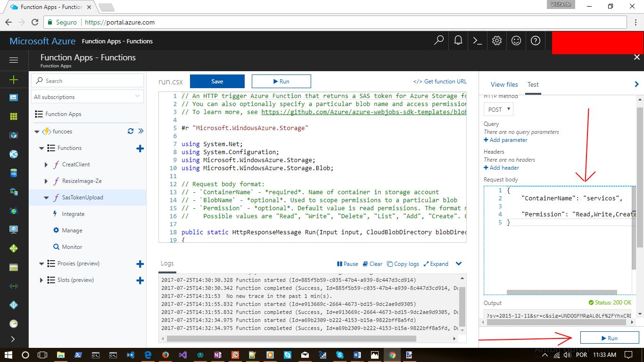This screenshot has height=362, width=644.
Task: Open the Load balancers diamond icon in the sidebar
Action: (x=14, y=248)
